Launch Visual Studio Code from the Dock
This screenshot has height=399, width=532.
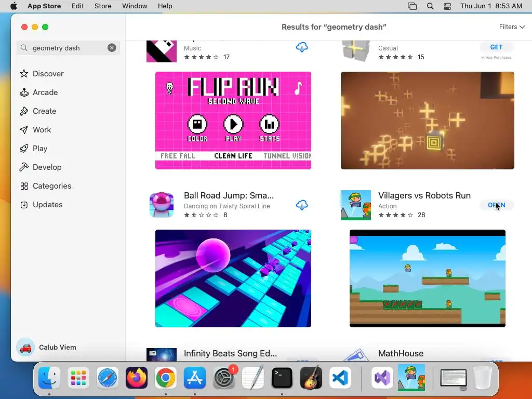tap(340, 378)
